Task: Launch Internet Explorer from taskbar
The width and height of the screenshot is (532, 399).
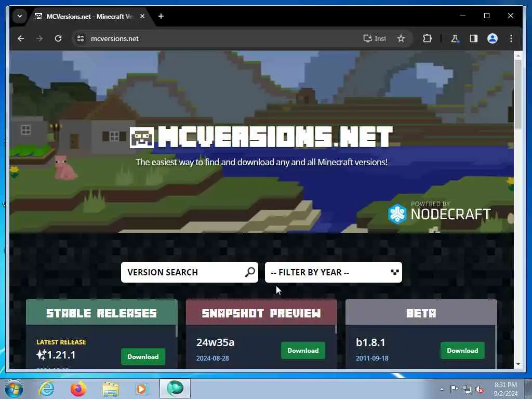Action: [x=46, y=389]
